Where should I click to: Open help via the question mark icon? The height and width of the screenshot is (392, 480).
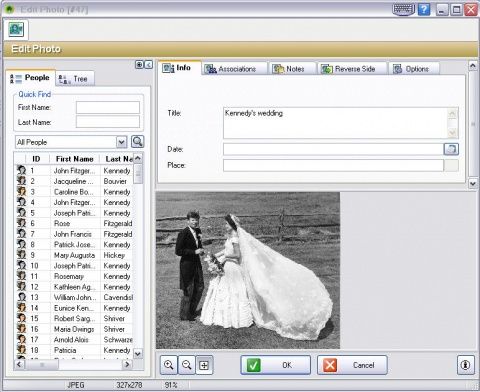point(424,9)
